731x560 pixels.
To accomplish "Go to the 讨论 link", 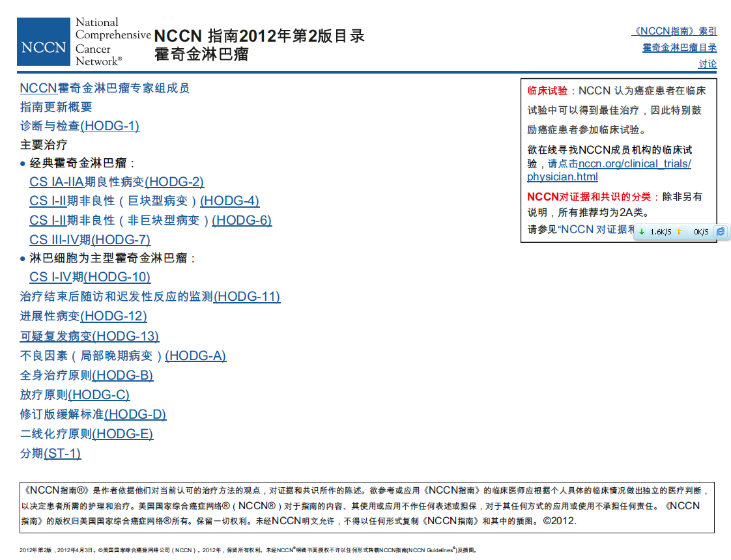I will pyautogui.click(x=708, y=64).
